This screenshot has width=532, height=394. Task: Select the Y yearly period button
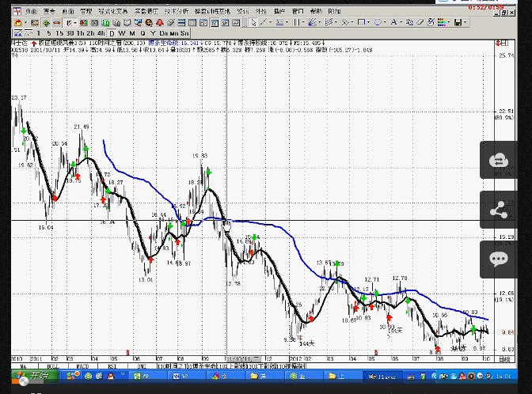(x=153, y=33)
